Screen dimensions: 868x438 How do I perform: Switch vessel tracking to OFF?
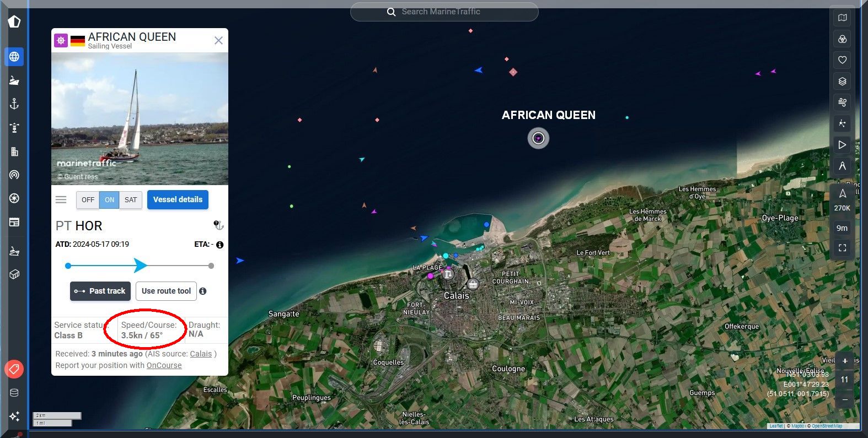click(88, 200)
